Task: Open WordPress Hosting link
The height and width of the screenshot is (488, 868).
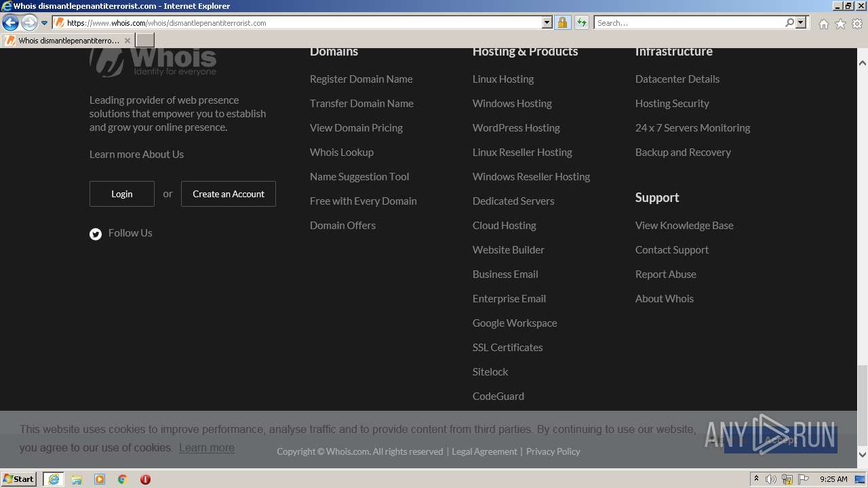Action: tap(516, 128)
